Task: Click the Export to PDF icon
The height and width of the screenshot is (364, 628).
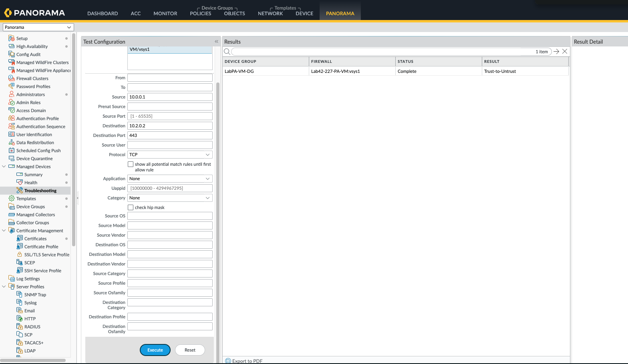Action: point(228,361)
